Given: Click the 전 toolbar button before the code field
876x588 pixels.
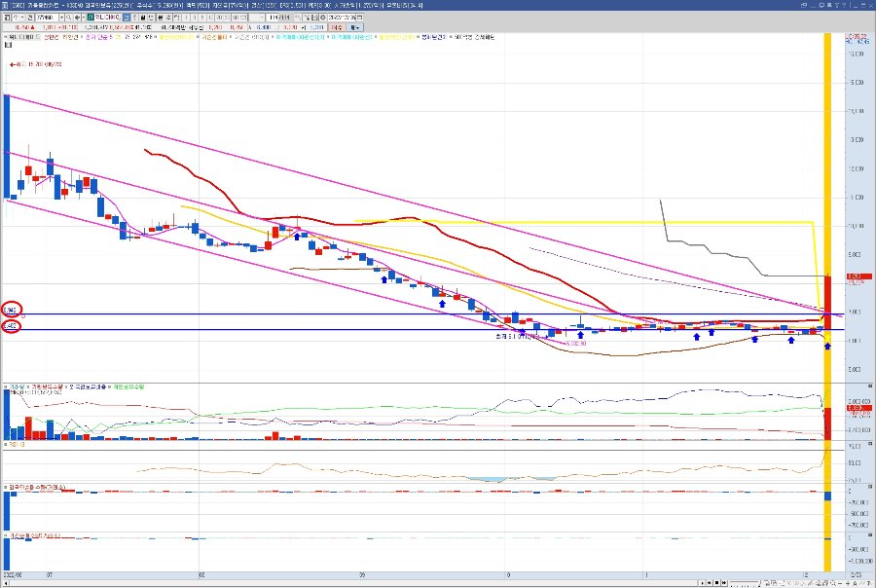Looking at the screenshot, I should pos(29,18).
